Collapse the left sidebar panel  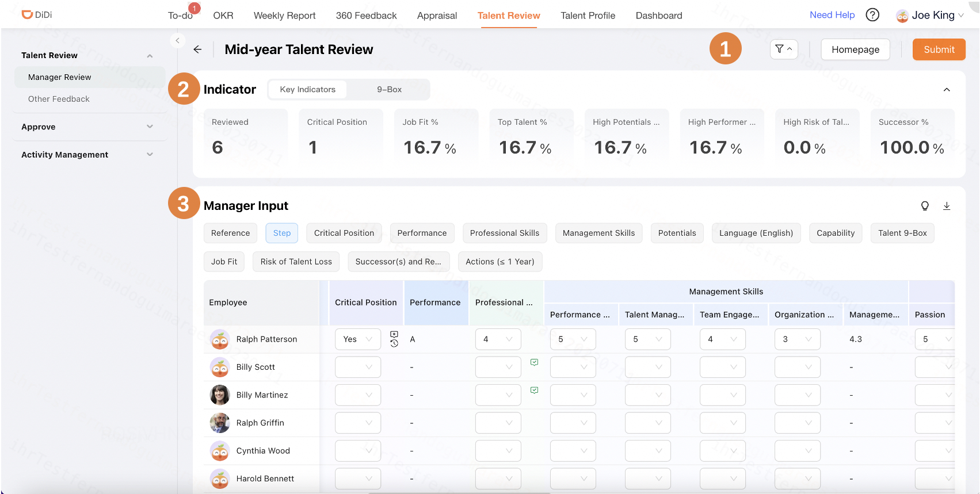pyautogui.click(x=177, y=40)
